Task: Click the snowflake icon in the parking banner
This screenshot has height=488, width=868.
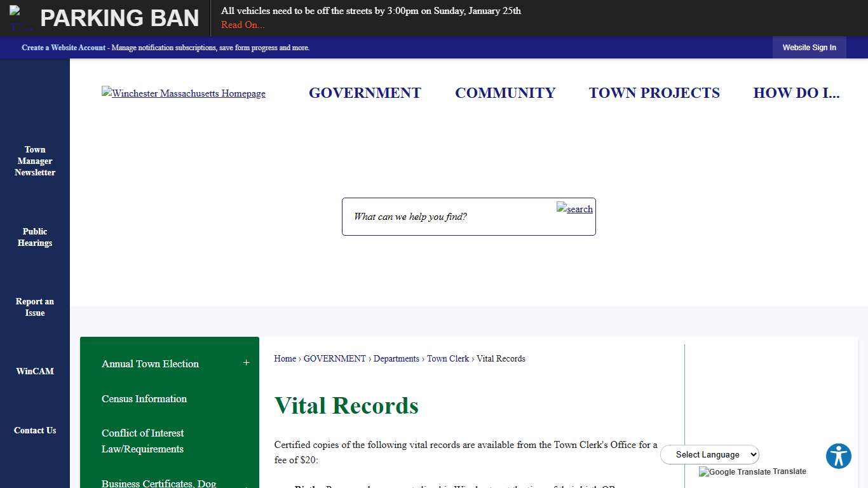Action: (x=19, y=14)
